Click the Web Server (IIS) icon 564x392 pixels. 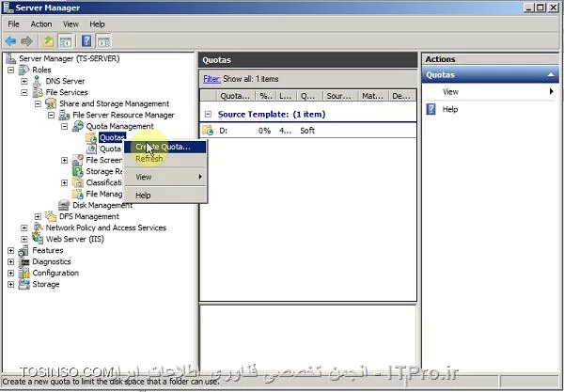coord(38,239)
